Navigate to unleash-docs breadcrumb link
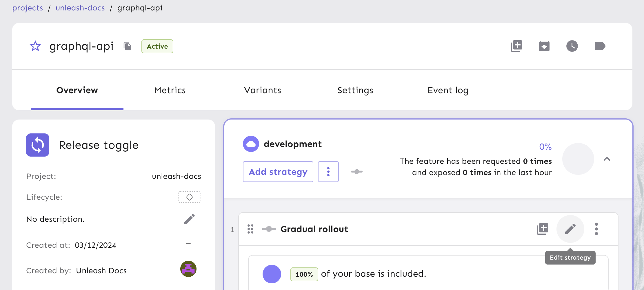Image resolution: width=644 pixels, height=290 pixels. 80,8
